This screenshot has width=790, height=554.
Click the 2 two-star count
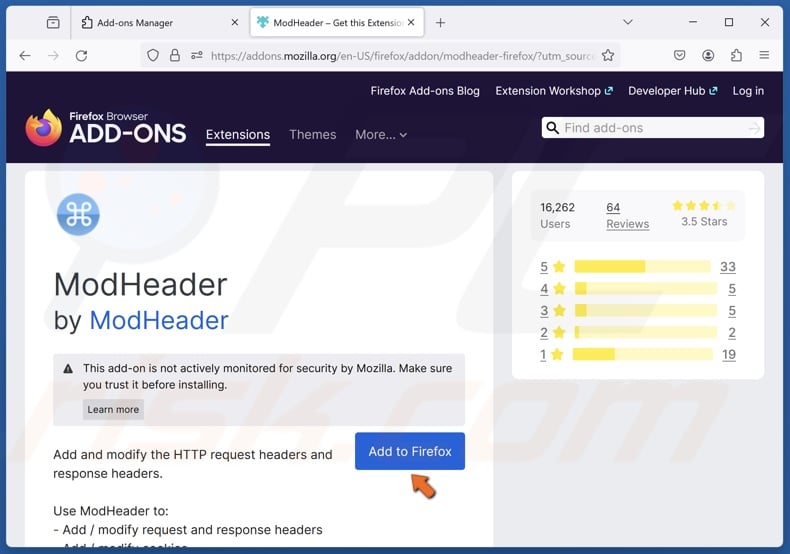click(x=732, y=332)
